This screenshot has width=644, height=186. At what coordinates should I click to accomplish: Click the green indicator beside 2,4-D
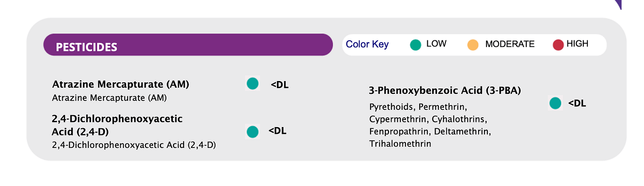(x=252, y=132)
